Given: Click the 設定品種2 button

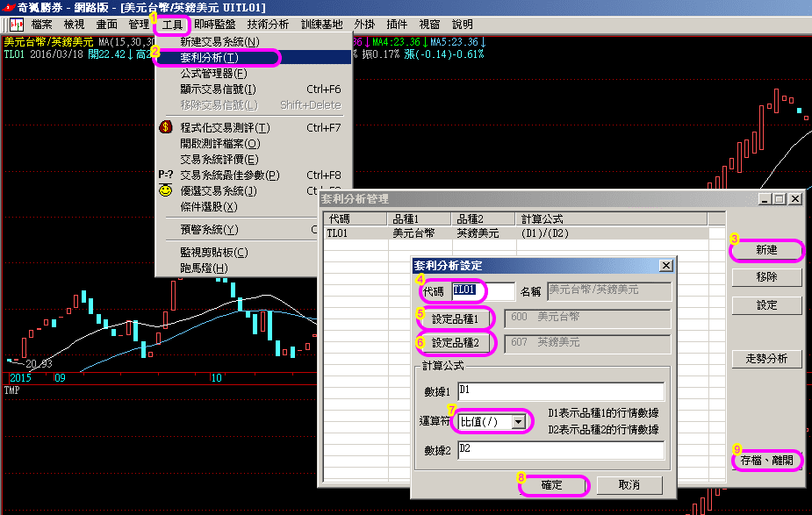Looking at the screenshot, I should point(455,343).
